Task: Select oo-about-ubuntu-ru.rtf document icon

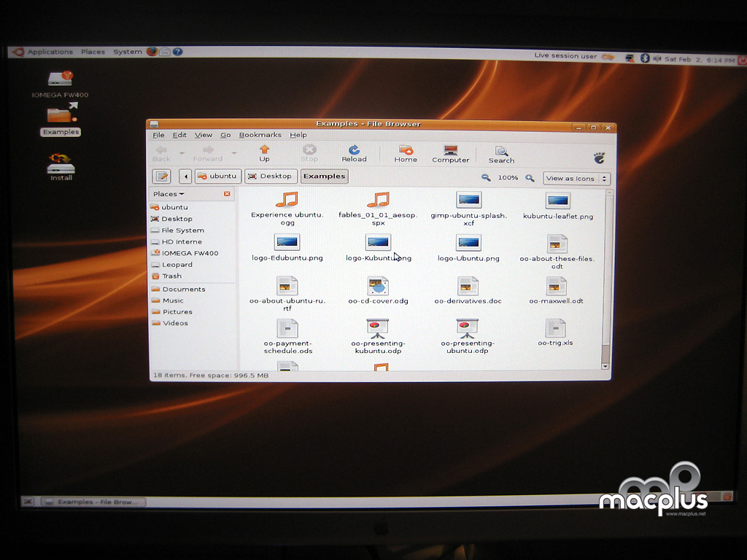Action: [287, 286]
